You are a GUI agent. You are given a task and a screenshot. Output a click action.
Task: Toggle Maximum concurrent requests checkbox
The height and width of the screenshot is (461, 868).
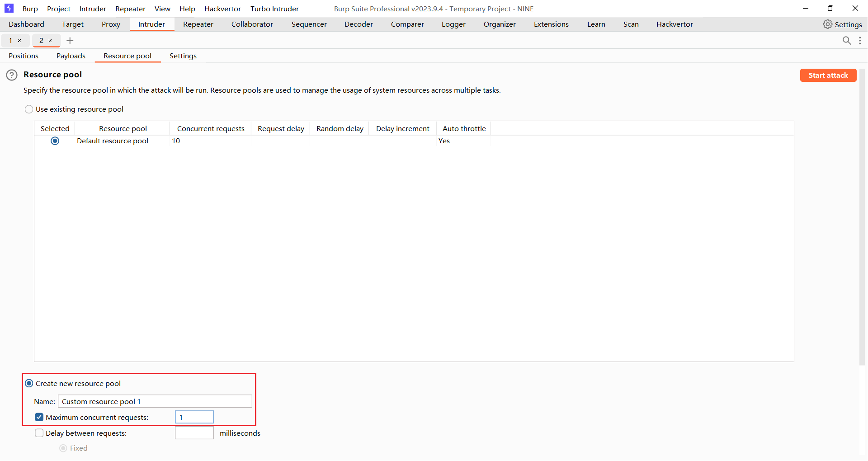coord(39,418)
